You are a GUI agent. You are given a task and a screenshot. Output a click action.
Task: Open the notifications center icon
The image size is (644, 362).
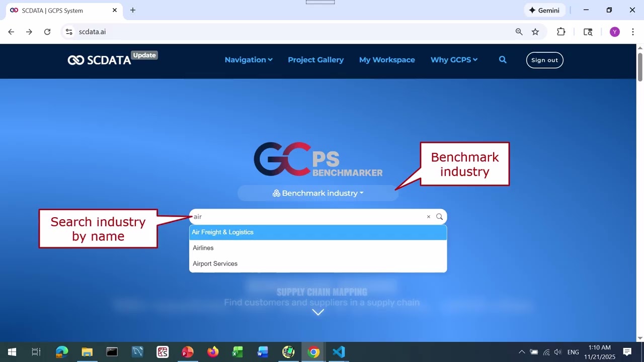click(x=627, y=352)
